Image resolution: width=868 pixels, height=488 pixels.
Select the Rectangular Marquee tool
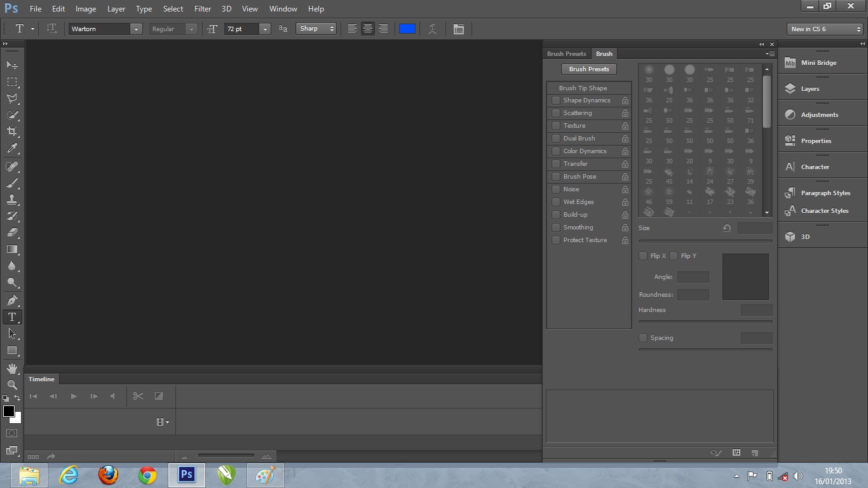point(12,82)
